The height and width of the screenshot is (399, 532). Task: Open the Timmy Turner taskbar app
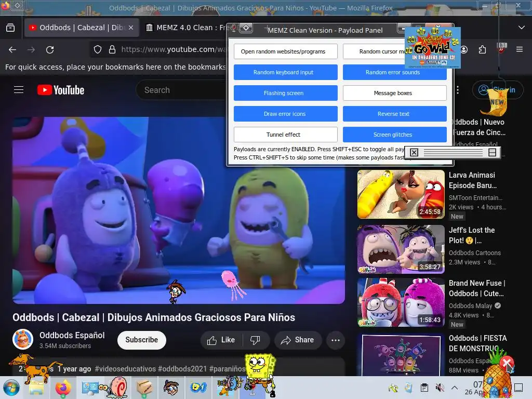pos(171,388)
